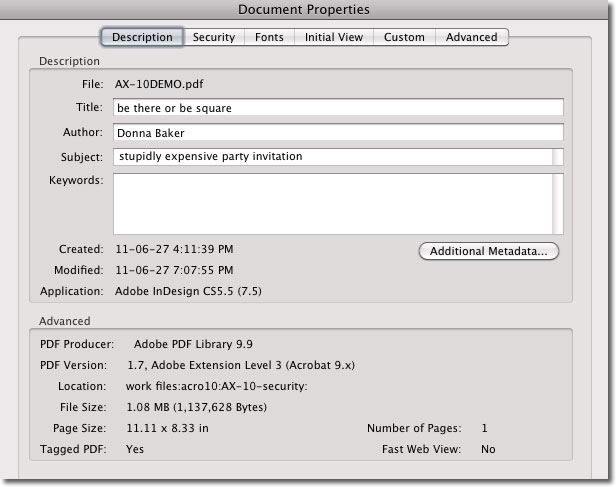Switch to the Advanced tab
616x487 pixels.
(471, 37)
